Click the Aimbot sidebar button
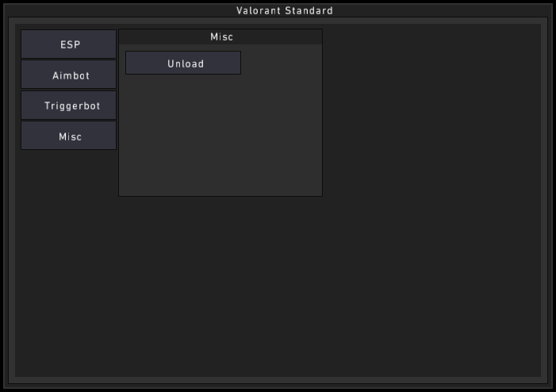 69,75
